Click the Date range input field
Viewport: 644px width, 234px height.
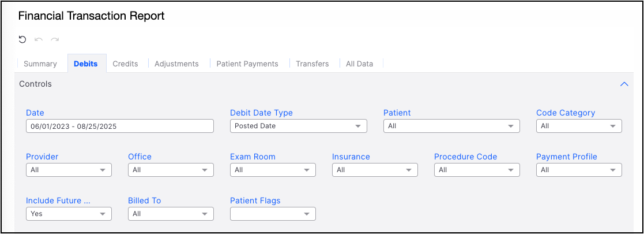(120, 126)
